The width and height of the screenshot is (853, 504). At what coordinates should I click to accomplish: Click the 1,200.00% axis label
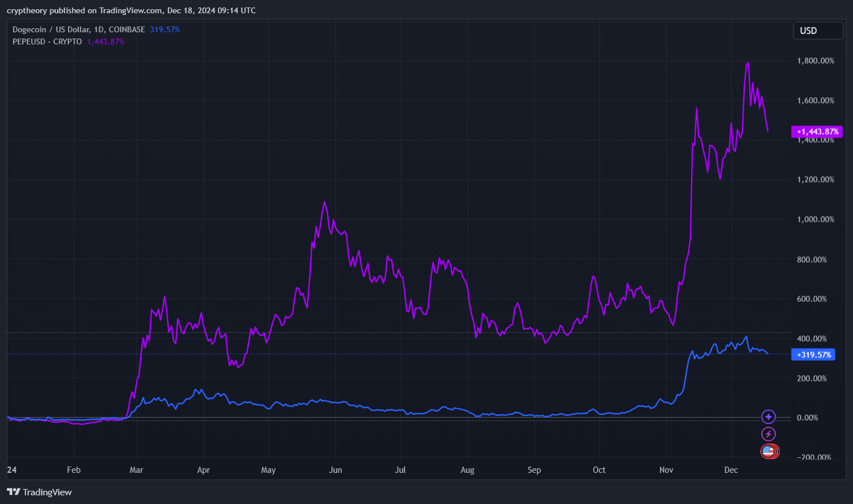[816, 180]
